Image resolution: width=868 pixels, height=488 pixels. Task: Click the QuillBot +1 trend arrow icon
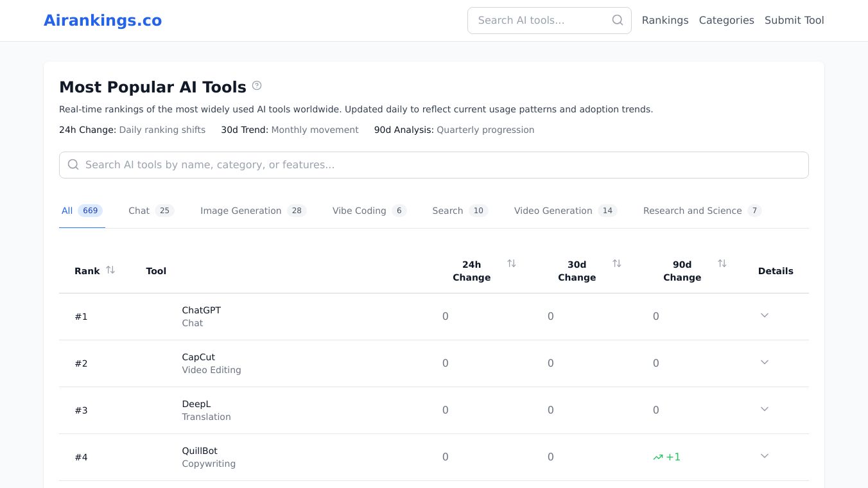pos(658,457)
